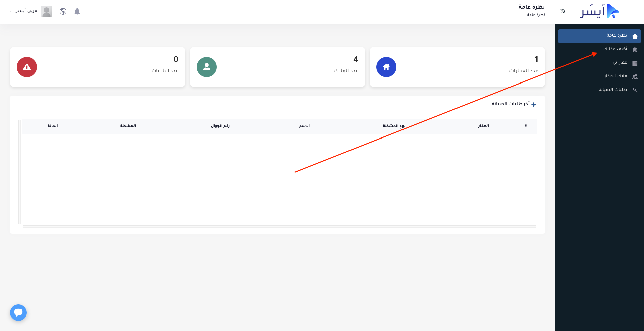This screenshot has width=644, height=331.
Task: Collapse sidebar with double chevron icon
Action: (563, 11)
